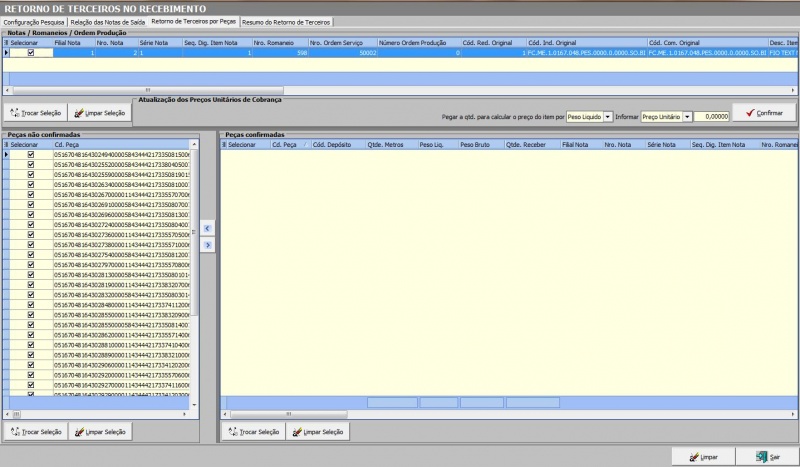Image resolution: width=800 pixels, height=467 pixels.
Task: Toggle checkbox of first Peças não confirmadas row
Action: pyautogui.click(x=30, y=155)
